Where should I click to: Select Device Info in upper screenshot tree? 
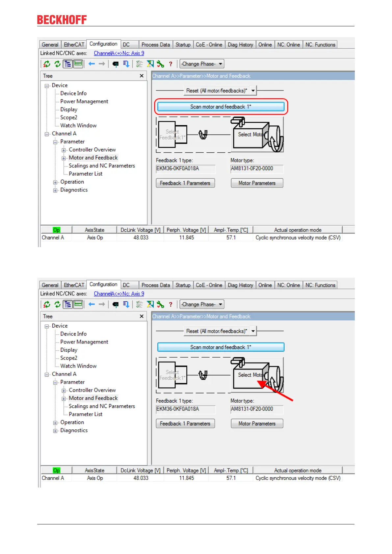click(x=73, y=93)
